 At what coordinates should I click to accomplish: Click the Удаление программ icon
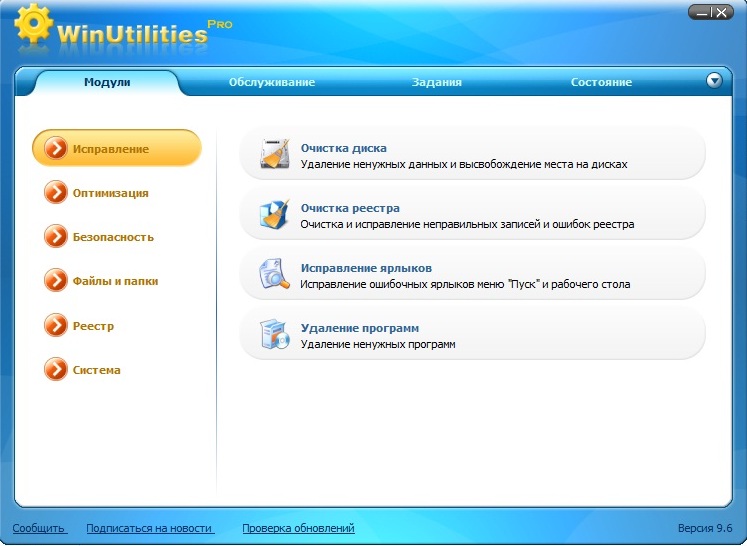click(274, 335)
